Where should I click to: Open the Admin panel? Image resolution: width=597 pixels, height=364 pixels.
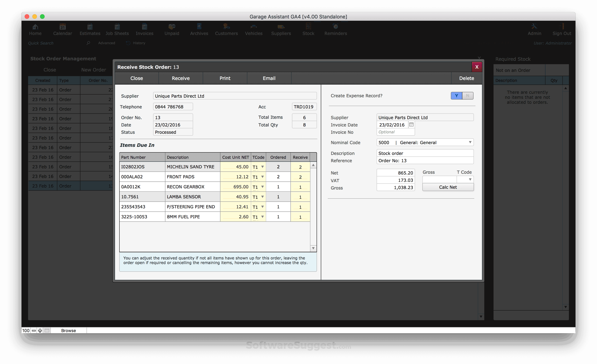pos(534,29)
